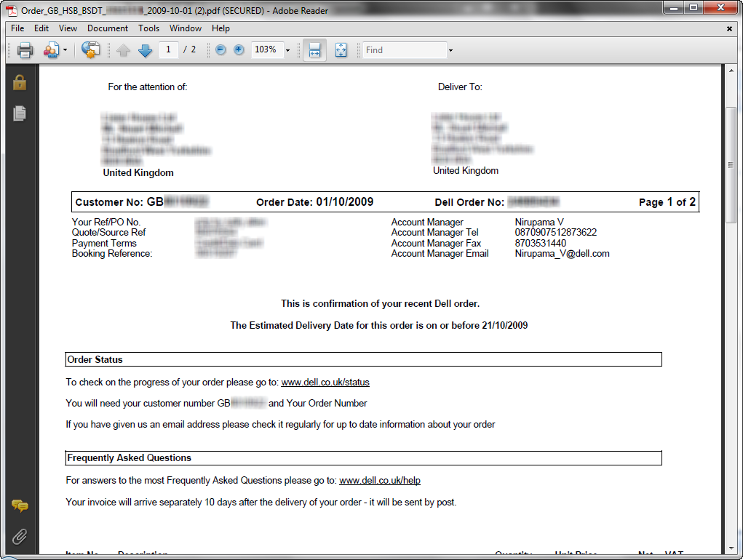Viewport: 743px width, 560px height.
Task: Click the page number field
Action: point(169,49)
